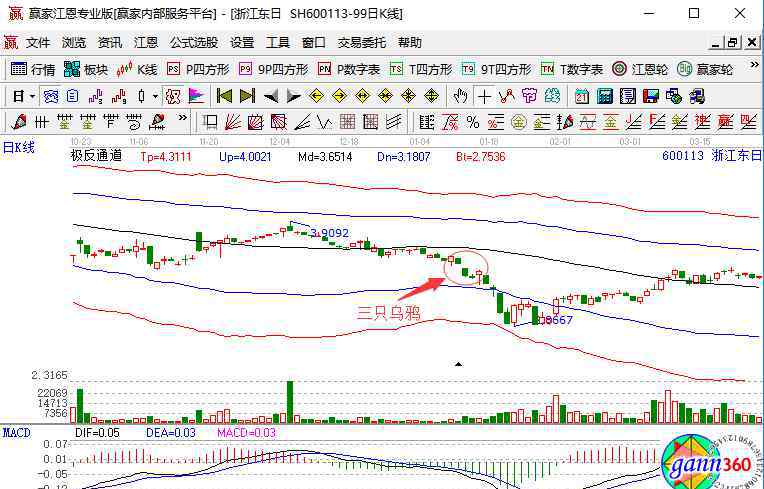
Task: Click yellow diamond vertical double-arrow icon
Action: 432,96
